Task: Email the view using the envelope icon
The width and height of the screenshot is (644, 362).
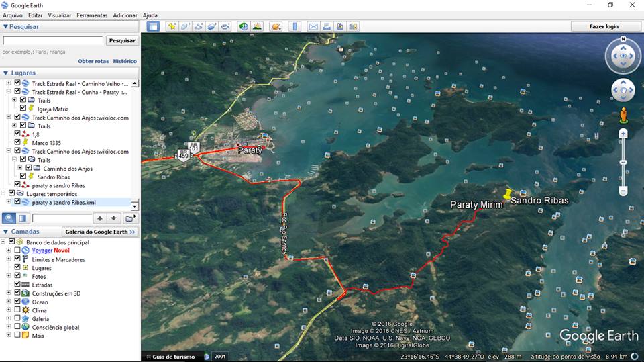Action: coord(313,26)
